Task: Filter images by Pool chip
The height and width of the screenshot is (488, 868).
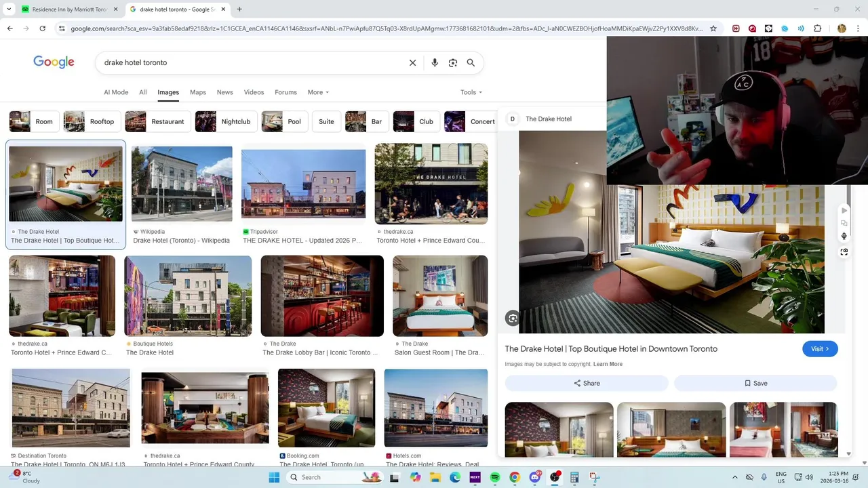Action: click(285, 121)
